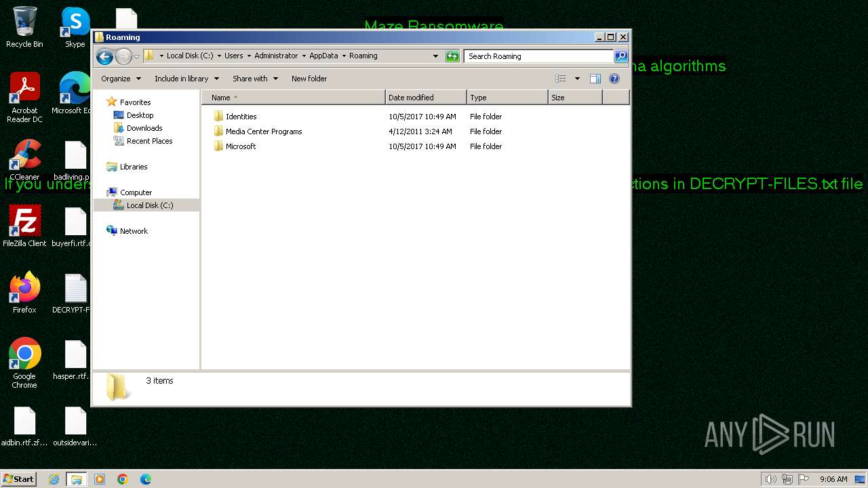Click the volume speaker tray icon
The height and width of the screenshot is (488, 868).
click(770, 479)
